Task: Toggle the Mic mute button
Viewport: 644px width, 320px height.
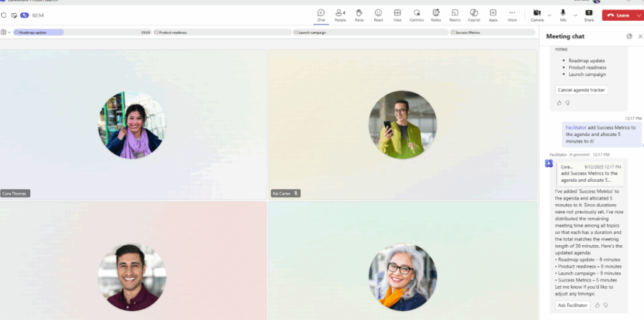Action: (x=563, y=14)
